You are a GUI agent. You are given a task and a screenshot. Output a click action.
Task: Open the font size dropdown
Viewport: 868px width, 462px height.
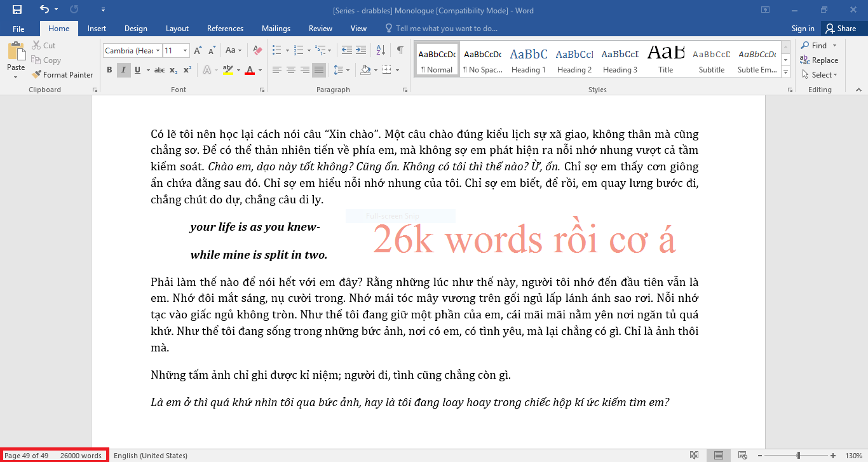tap(186, 50)
